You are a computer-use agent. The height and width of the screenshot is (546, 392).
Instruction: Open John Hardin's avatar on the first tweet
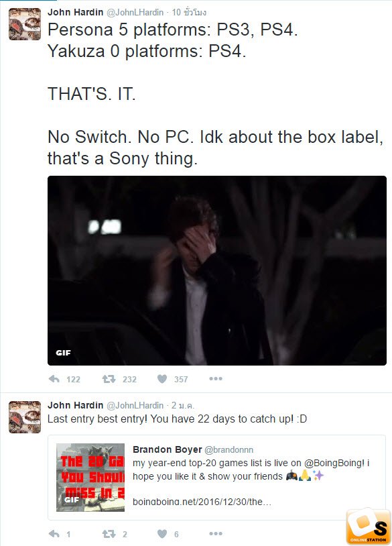[25, 24]
